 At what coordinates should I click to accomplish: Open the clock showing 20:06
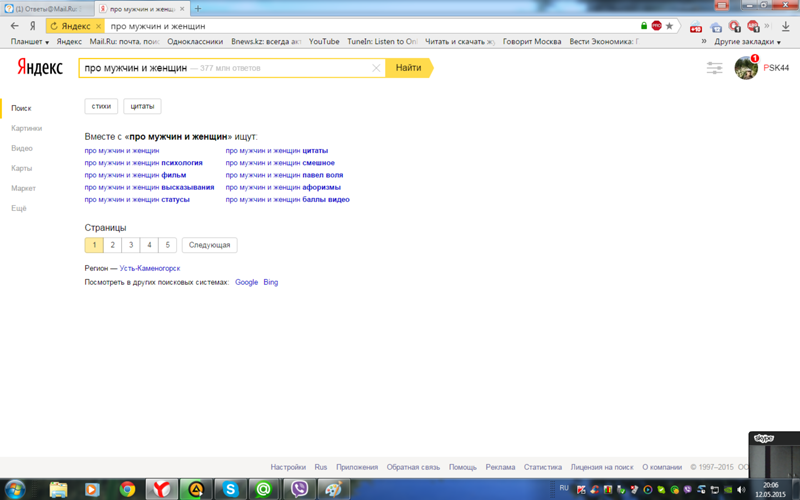(770, 485)
